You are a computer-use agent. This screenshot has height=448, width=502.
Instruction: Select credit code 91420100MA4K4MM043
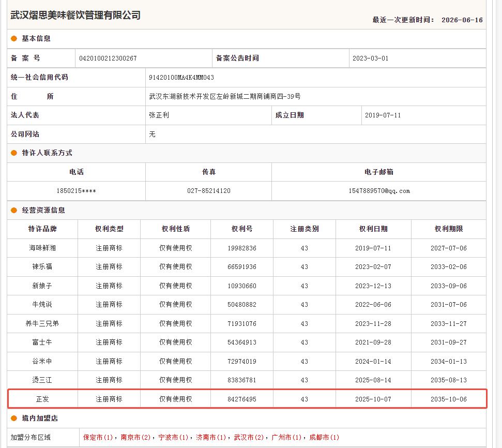click(x=181, y=77)
